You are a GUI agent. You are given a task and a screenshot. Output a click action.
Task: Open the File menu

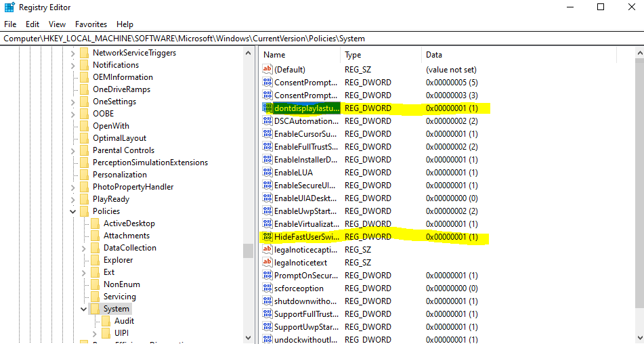coord(10,24)
